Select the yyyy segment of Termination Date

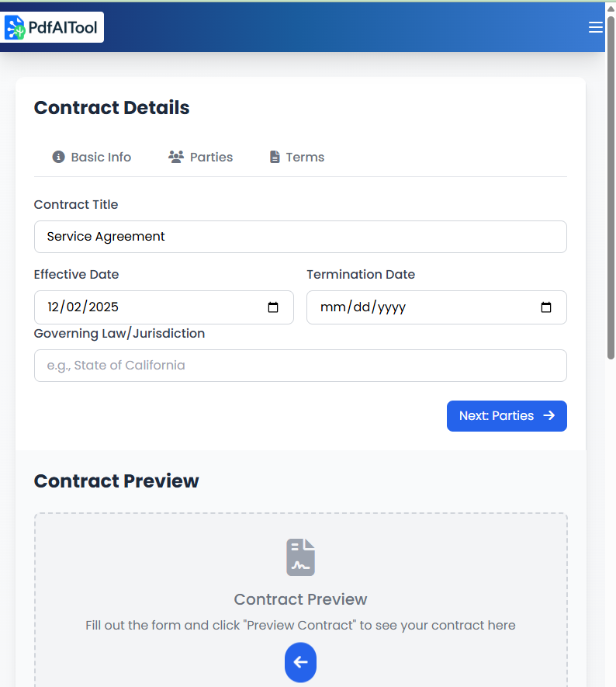(392, 307)
